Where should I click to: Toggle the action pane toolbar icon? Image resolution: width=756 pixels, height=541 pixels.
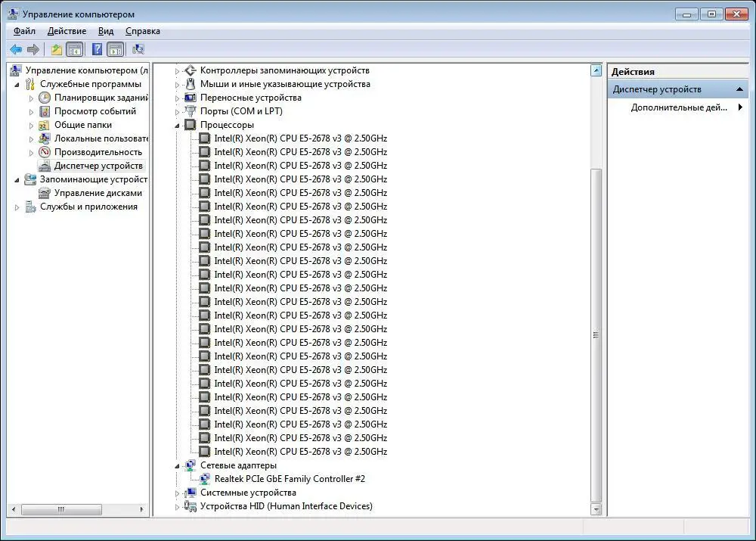tap(115, 49)
